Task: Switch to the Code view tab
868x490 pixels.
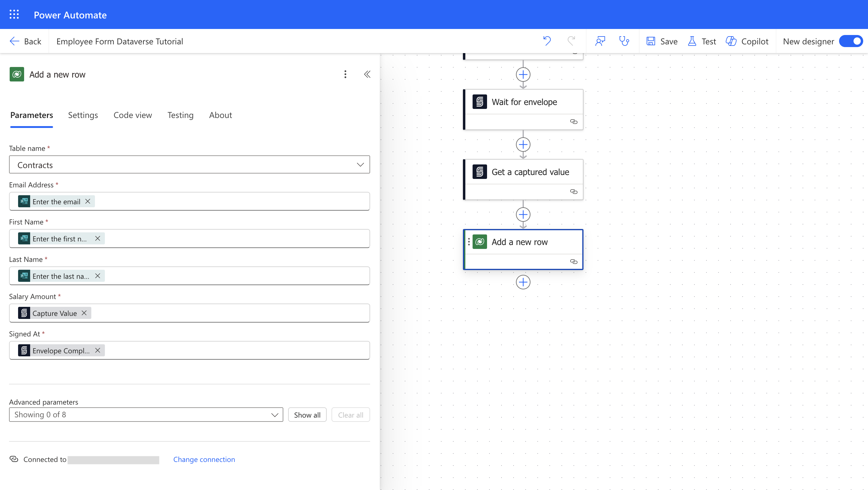Action: point(132,115)
